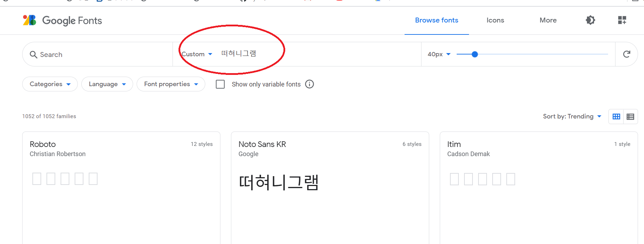The width and height of the screenshot is (644, 244).
Task: Click the font size slider handle
Action: [475, 54]
